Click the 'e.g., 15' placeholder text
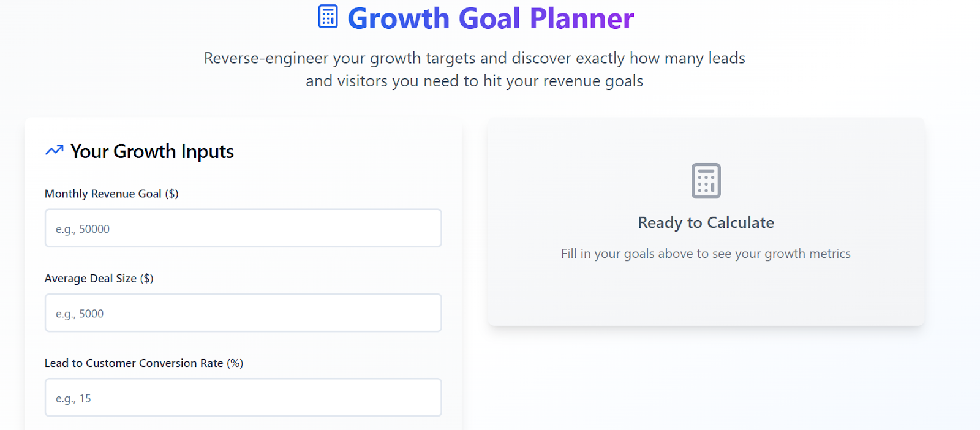The width and height of the screenshot is (980, 430). coord(73,399)
